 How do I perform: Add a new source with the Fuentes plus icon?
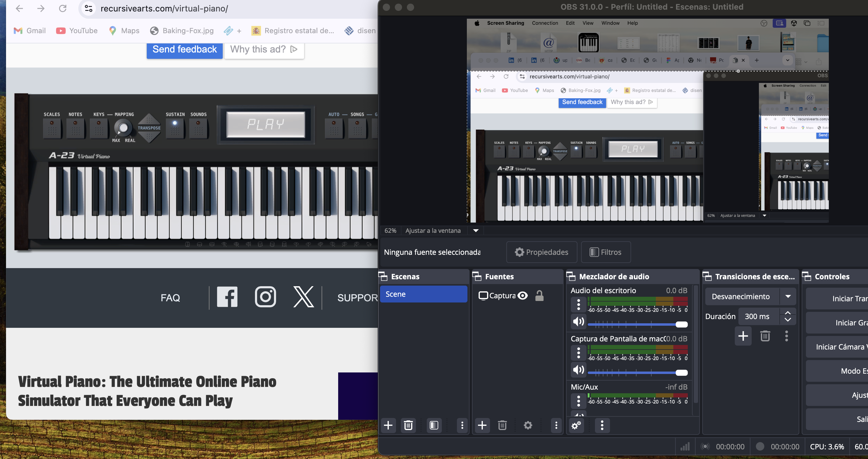pos(482,425)
